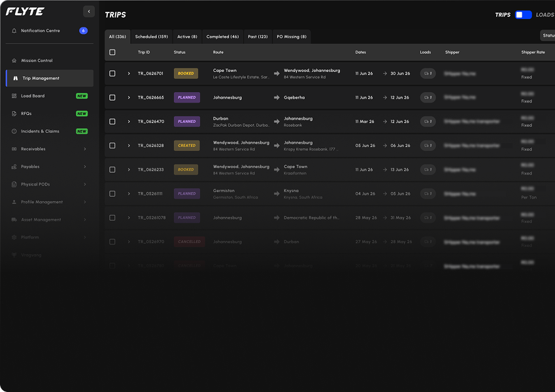The image size is (555, 392).
Task: Click the FLYTE logo
Action: [x=25, y=12]
